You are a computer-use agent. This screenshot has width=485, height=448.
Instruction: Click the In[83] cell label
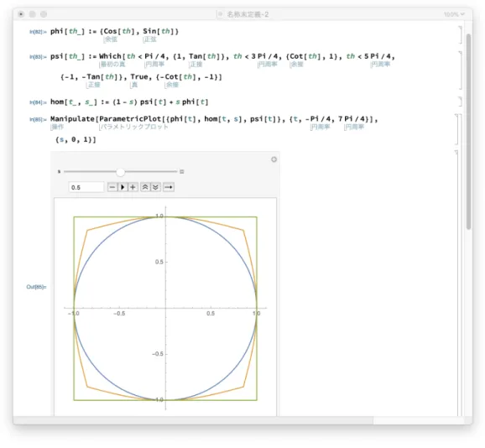pos(38,57)
